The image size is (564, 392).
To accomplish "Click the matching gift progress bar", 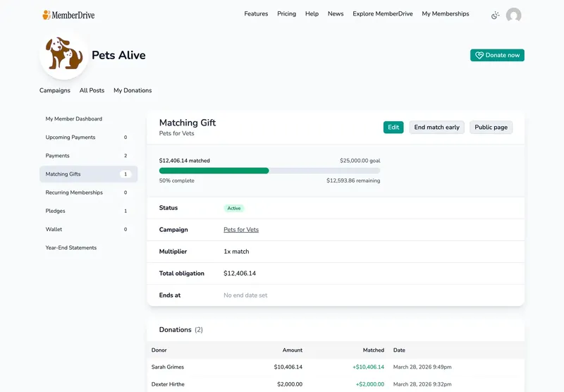I will (269, 171).
